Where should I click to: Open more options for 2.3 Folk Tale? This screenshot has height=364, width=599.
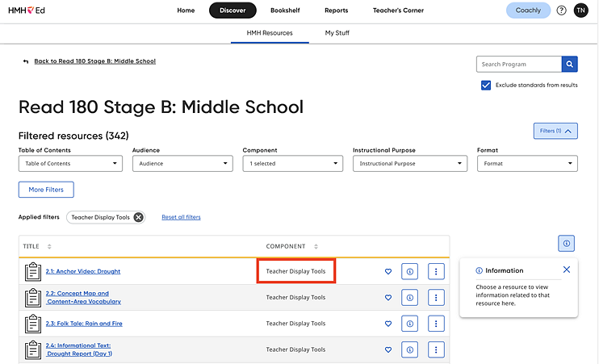click(436, 324)
